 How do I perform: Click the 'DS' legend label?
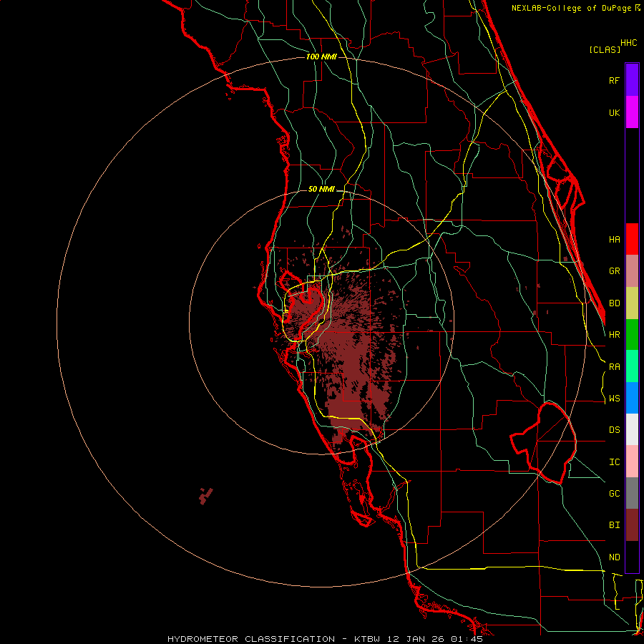pyautogui.click(x=614, y=430)
